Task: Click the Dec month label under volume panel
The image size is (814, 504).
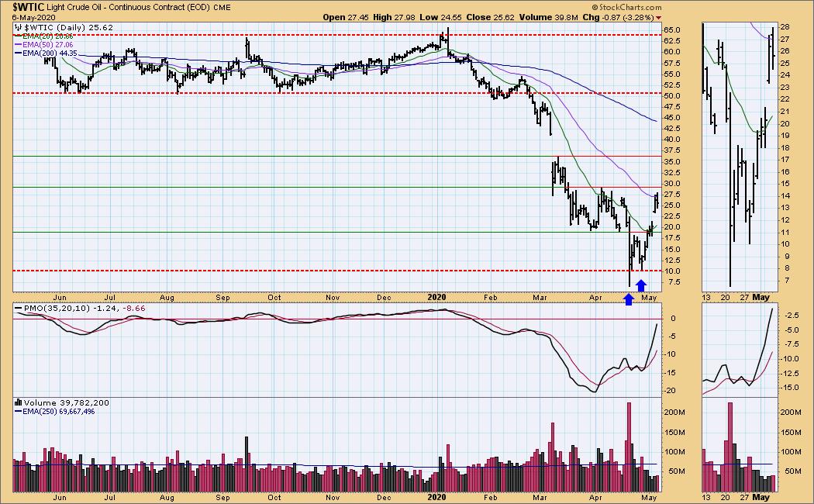Action: tap(384, 497)
